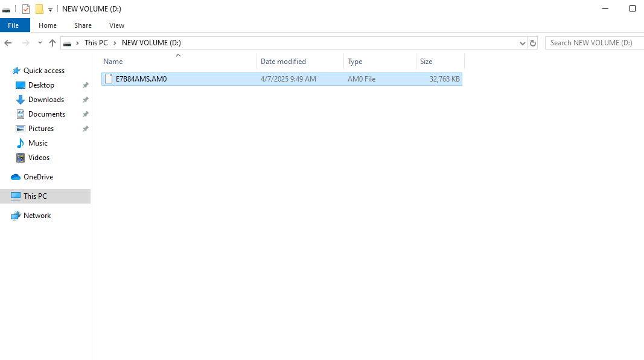Click the Search NEW VOLUME (D:) box

tap(595, 43)
